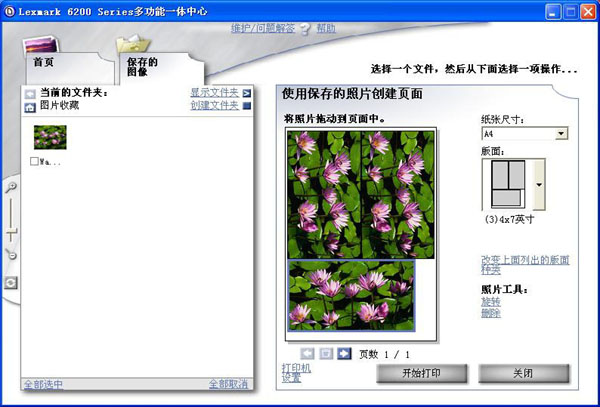Expand the 版面 layout dropdown arrow

(x=540, y=183)
